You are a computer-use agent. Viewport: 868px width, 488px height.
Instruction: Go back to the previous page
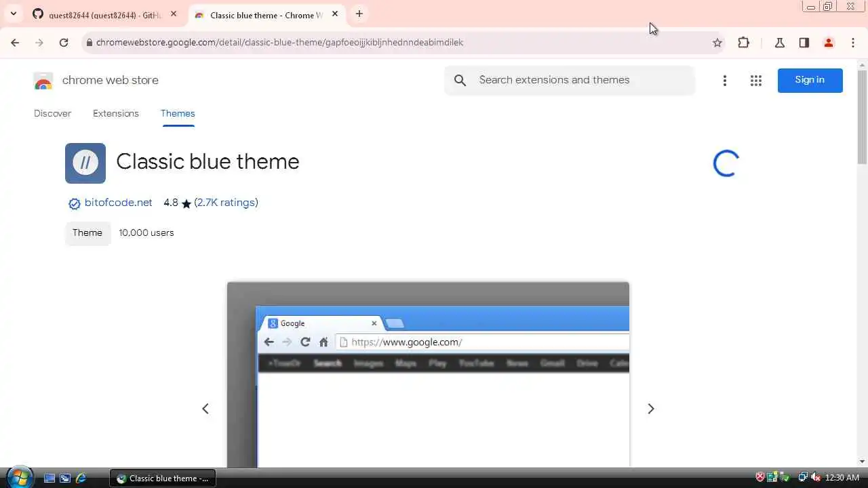click(x=15, y=43)
